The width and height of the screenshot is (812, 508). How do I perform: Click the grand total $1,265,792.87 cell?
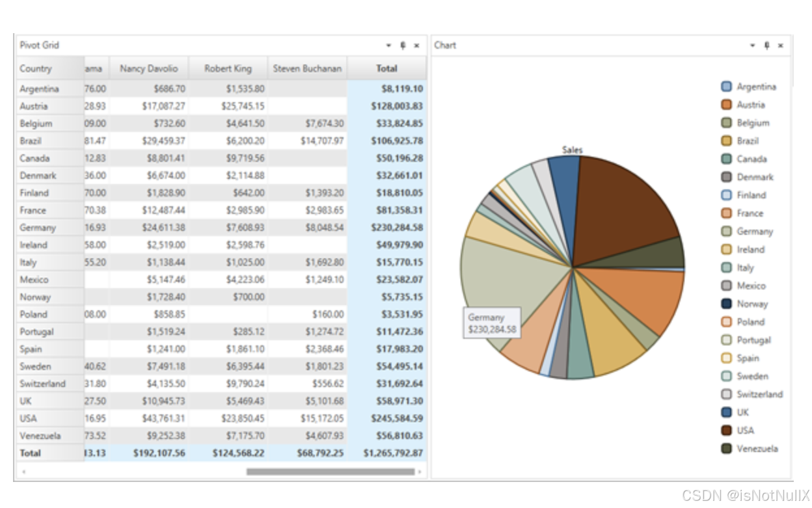click(x=387, y=453)
